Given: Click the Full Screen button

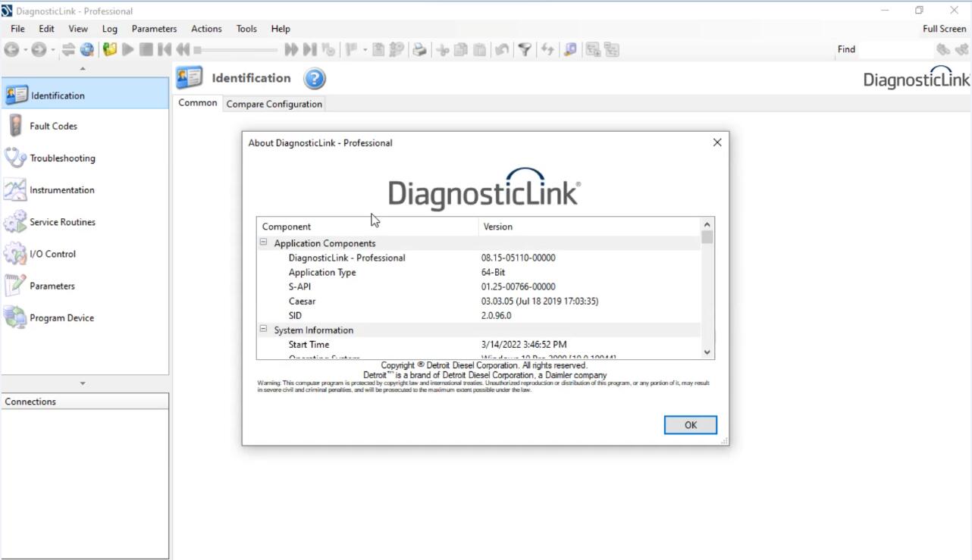Looking at the screenshot, I should (x=944, y=29).
